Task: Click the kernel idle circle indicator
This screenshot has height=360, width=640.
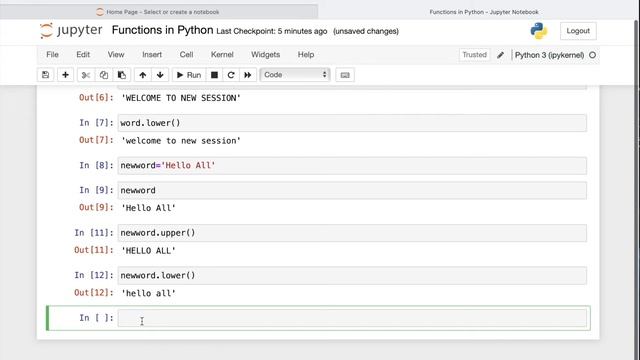Action: [593, 55]
